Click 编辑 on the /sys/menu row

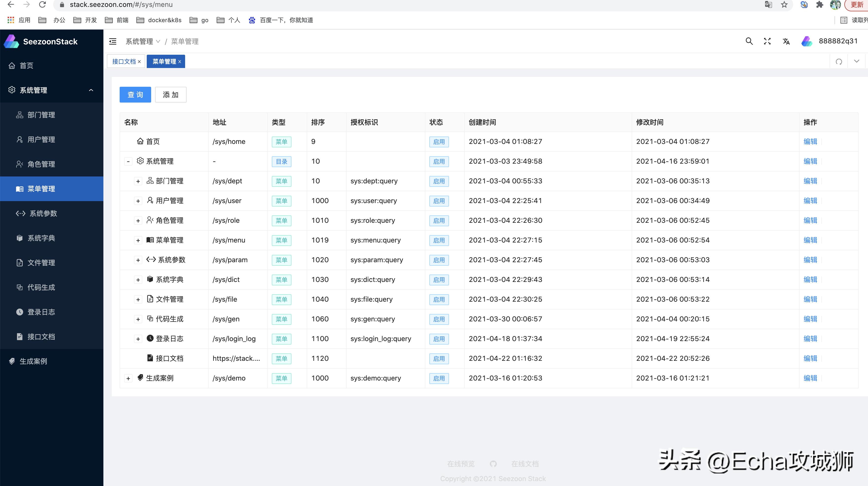[810, 240]
